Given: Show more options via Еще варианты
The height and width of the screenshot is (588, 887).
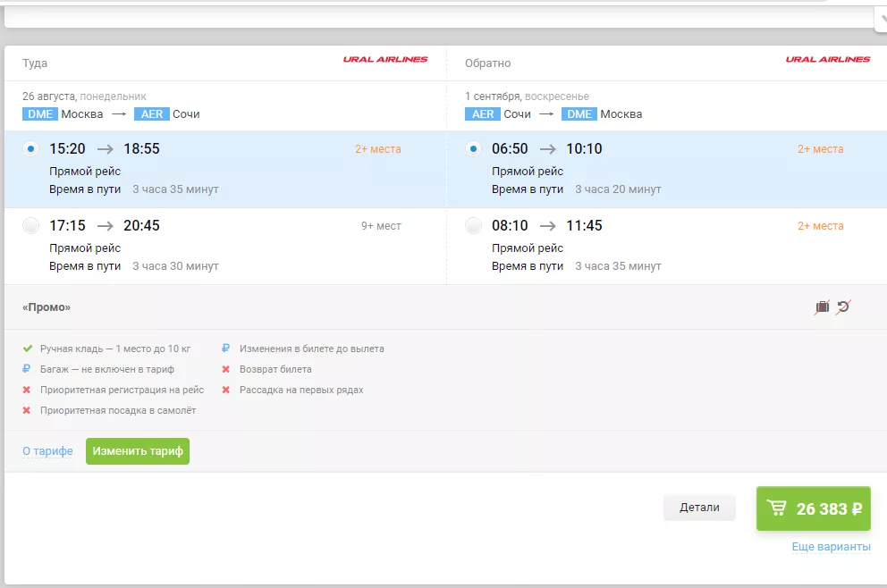Looking at the screenshot, I should pos(831,547).
